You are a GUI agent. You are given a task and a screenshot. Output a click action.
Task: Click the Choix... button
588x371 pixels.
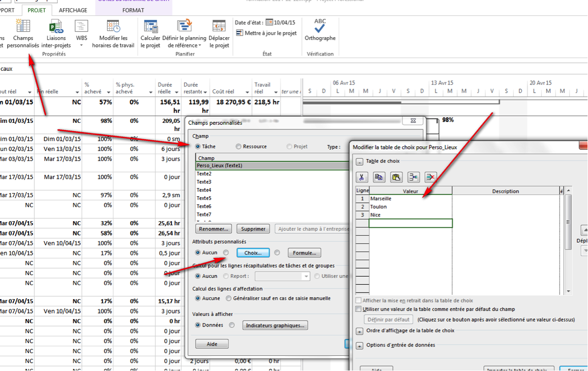pyautogui.click(x=253, y=253)
